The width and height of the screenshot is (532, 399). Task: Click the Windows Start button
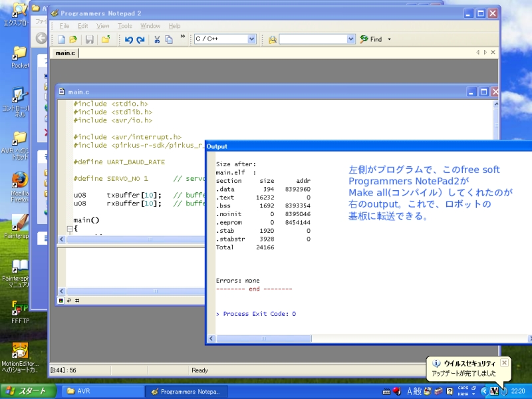coord(28,391)
